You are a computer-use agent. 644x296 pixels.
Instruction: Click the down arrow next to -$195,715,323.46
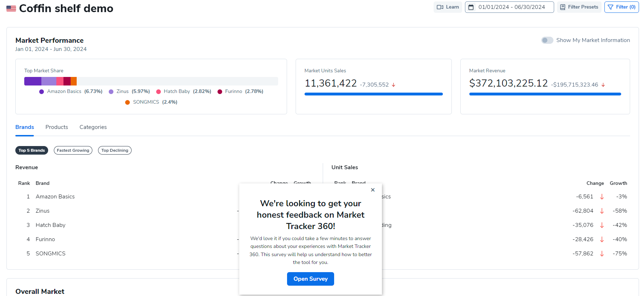(603, 85)
